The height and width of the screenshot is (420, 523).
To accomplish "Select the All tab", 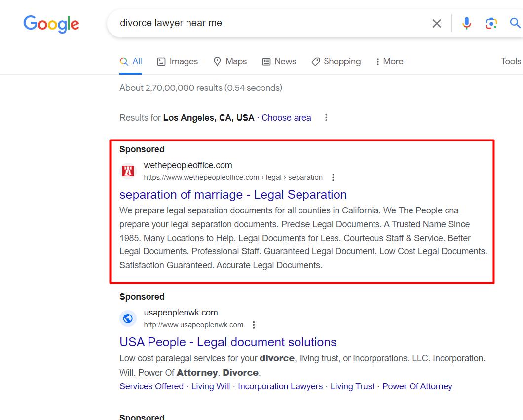I will pyautogui.click(x=131, y=61).
